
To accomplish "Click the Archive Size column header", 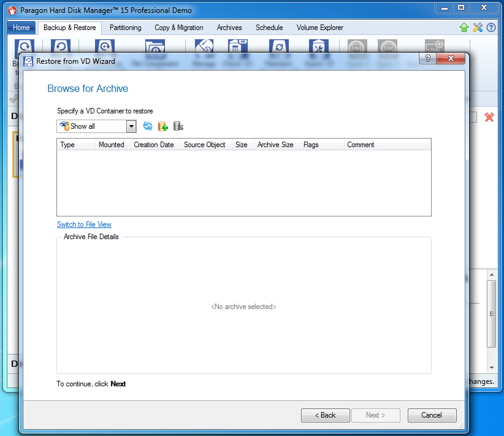I will click(276, 145).
